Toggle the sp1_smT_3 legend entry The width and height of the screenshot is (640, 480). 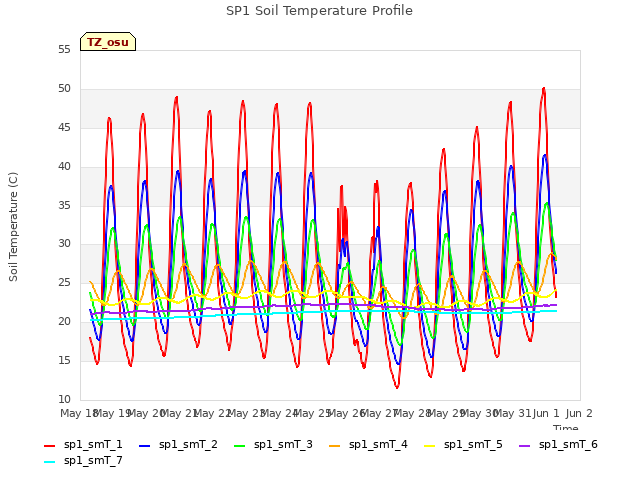273,444
